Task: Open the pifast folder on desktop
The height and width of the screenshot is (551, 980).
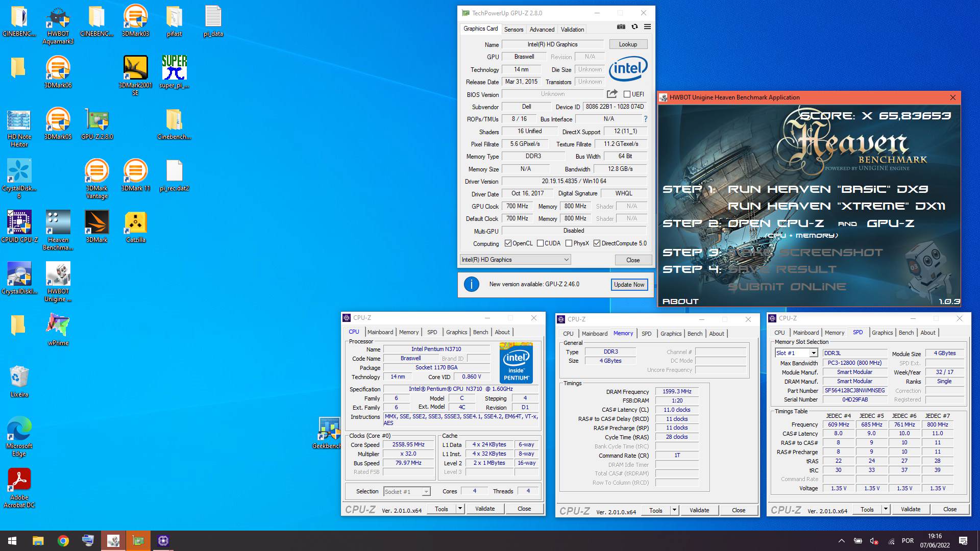Action: coord(174,21)
